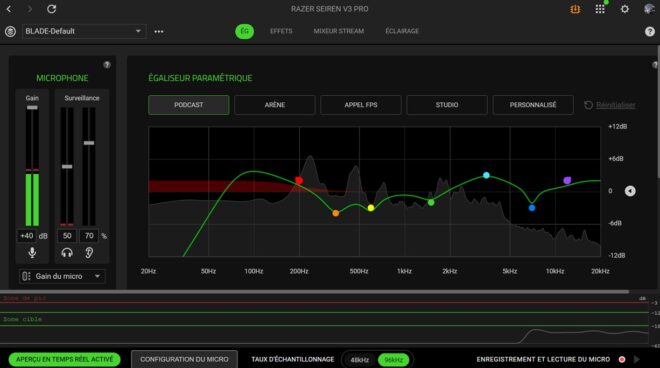Click the Réinitialiser link

click(616, 105)
